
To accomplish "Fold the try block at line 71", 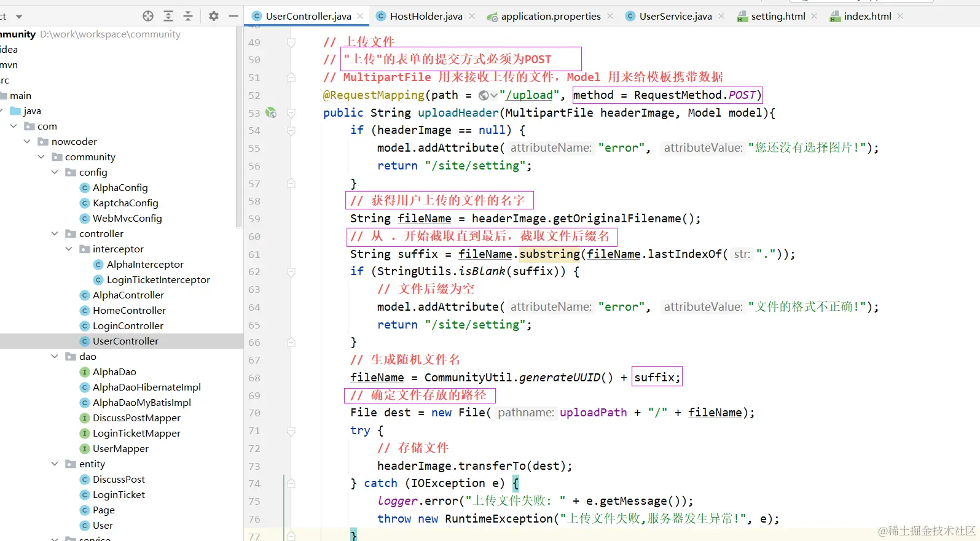I will click(291, 430).
